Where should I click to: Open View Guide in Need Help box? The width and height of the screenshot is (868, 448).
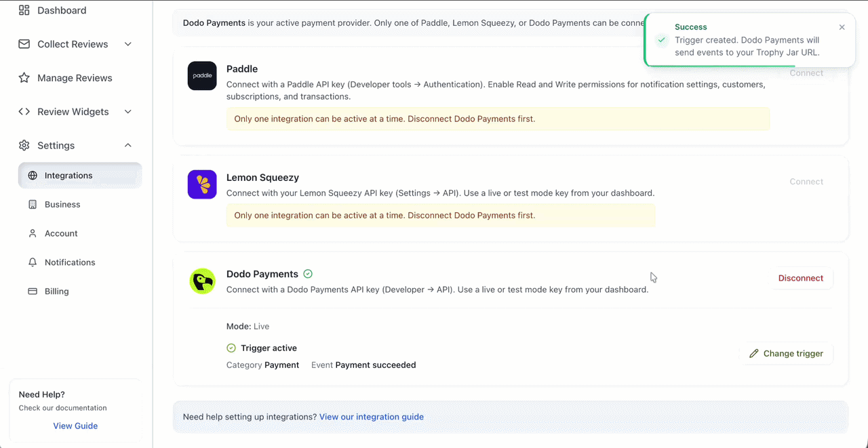click(75, 426)
